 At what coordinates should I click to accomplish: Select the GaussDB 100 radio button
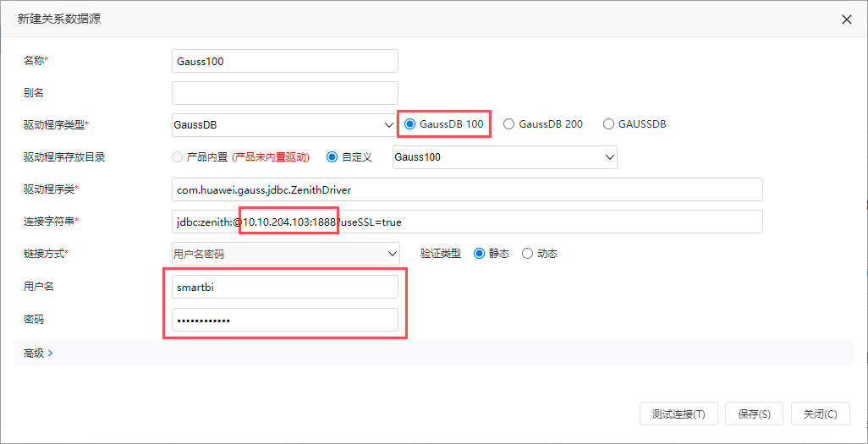pos(409,124)
